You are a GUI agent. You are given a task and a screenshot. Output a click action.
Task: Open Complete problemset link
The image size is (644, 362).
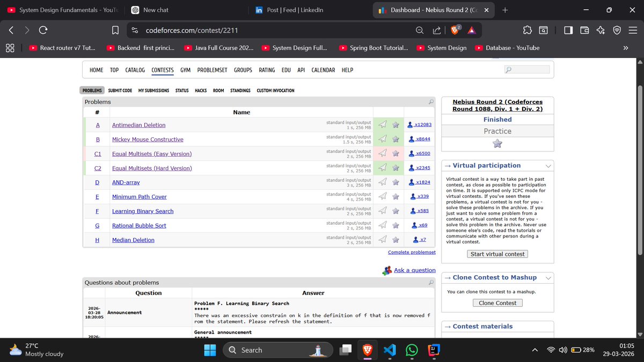[412, 252]
